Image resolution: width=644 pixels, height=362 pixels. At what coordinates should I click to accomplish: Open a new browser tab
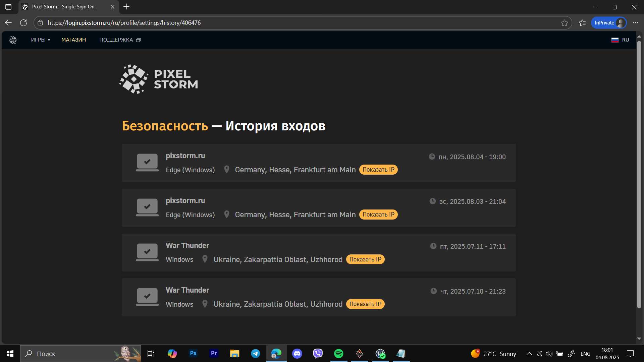click(126, 7)
